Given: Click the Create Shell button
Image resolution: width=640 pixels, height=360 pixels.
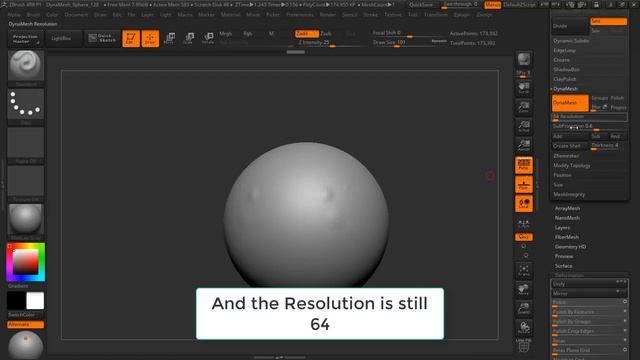Looking at the screenshot, I should coord(569,146).
